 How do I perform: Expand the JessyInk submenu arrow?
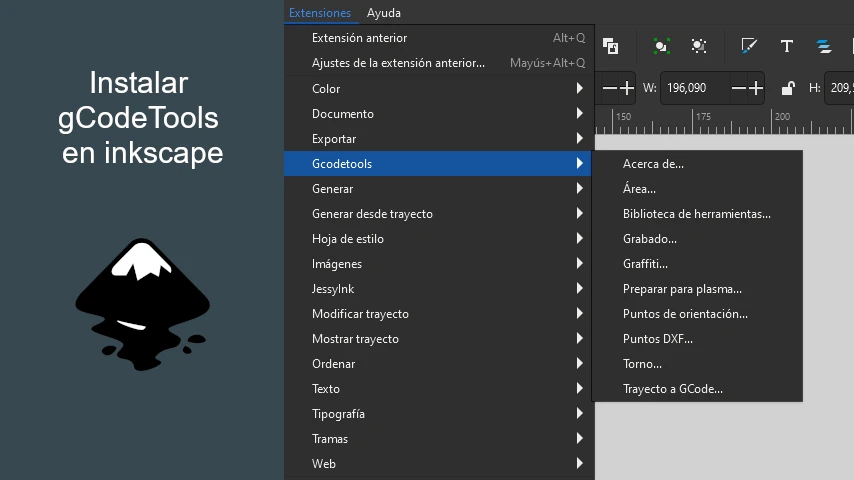tap(580, 289)
